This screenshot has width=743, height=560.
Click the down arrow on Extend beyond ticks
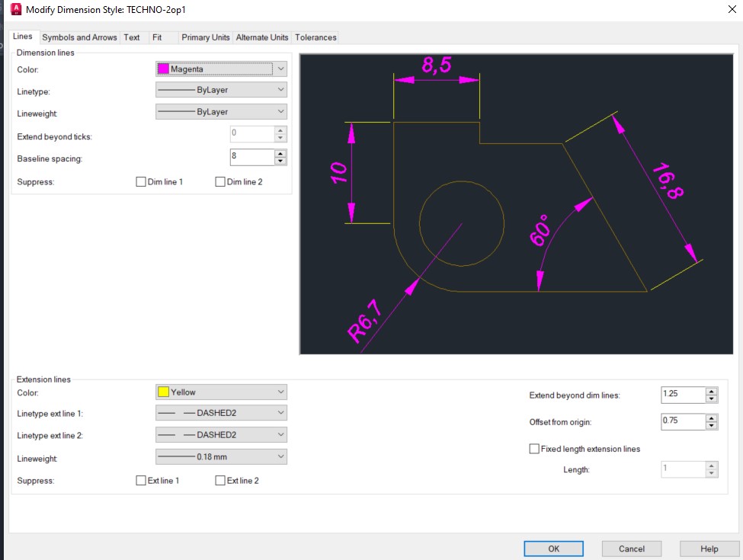280,139
